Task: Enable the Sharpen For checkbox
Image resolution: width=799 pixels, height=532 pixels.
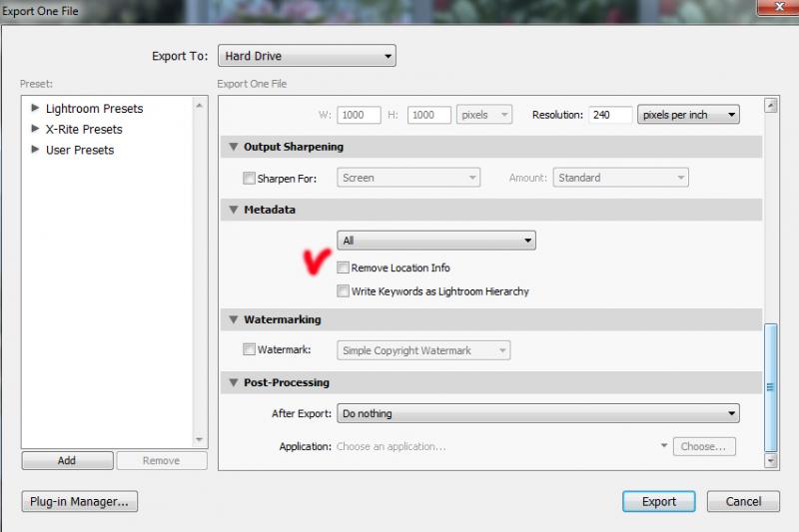Action: [x=249, y=179]
